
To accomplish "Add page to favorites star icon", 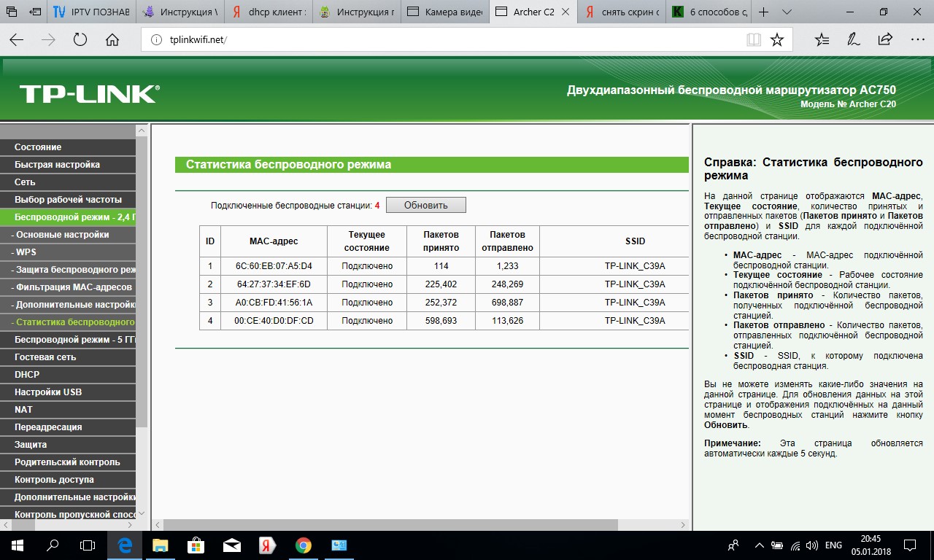I will [x=777, y=40].
